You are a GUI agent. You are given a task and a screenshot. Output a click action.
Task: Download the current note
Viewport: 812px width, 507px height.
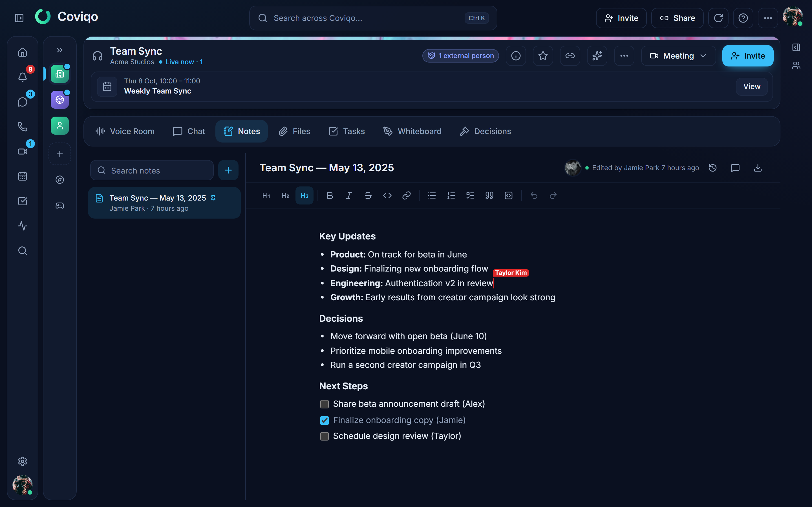(x=758, y=168)
